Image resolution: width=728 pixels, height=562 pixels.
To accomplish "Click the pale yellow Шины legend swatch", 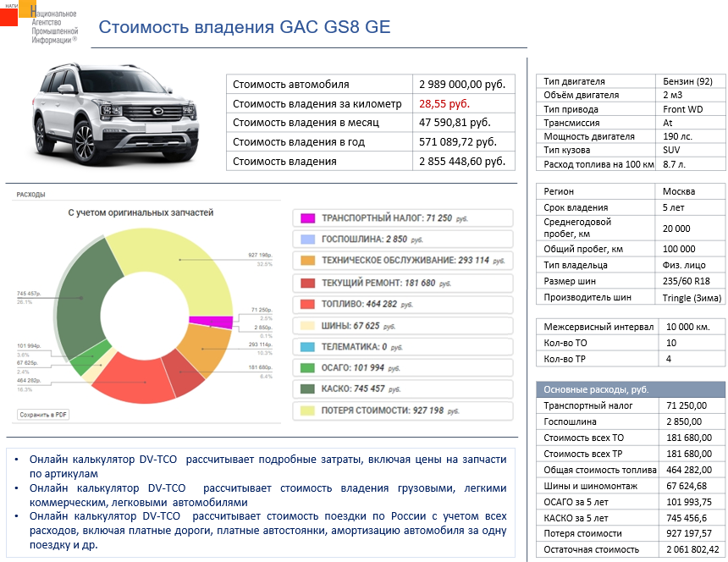I will [307, 326].
